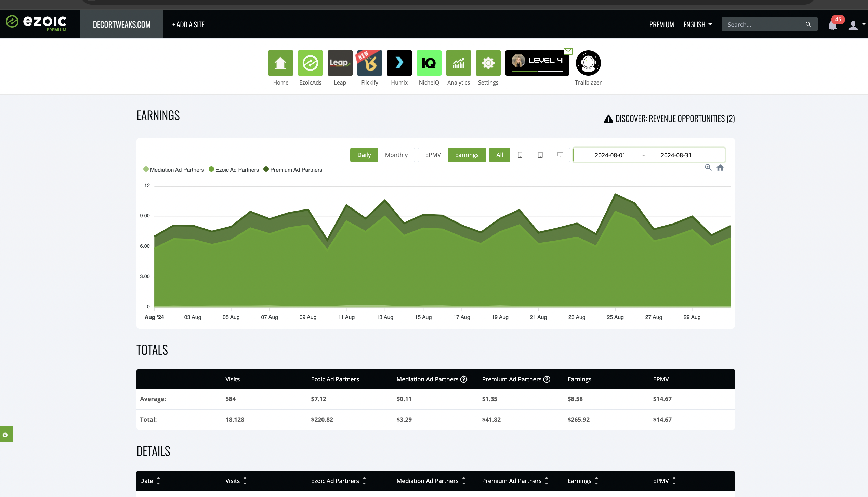The width and height of the screenshot is (868, 497).
Task: Expand the English language dropdown
Action: click(x=698, y=25)
